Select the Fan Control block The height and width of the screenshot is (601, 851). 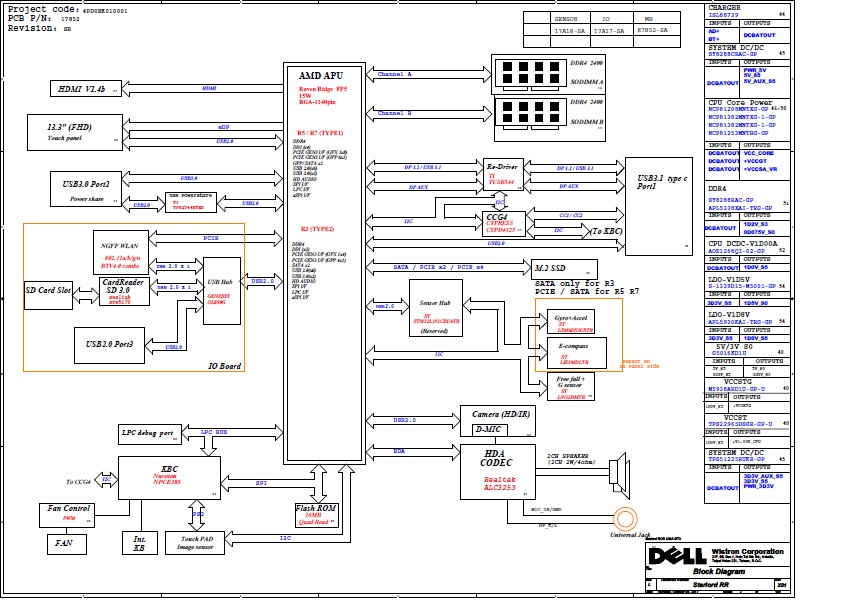pyautogui.click(x=67, y=515)
